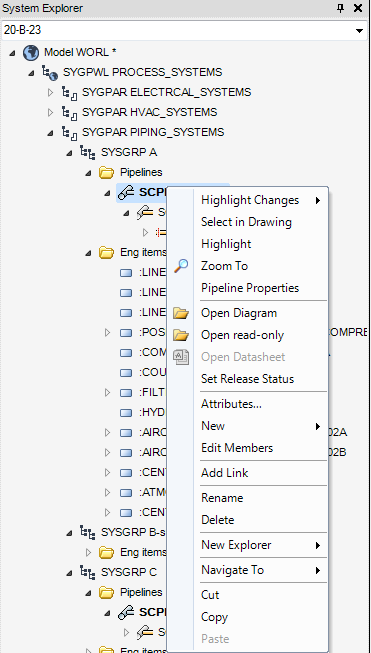Click the SYSGRP A group icon
This screenshot has height=653, width=371.
[87, 152]
